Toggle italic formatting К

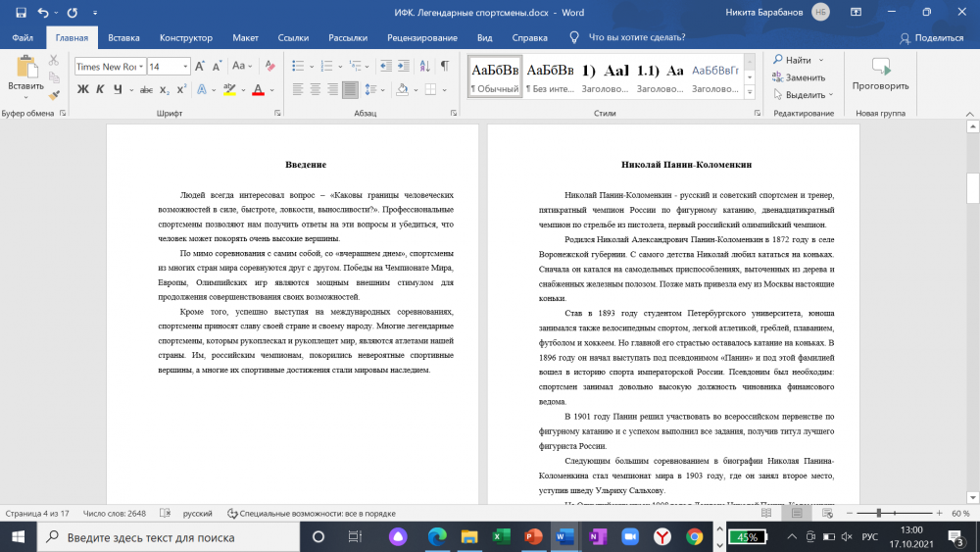100,90
